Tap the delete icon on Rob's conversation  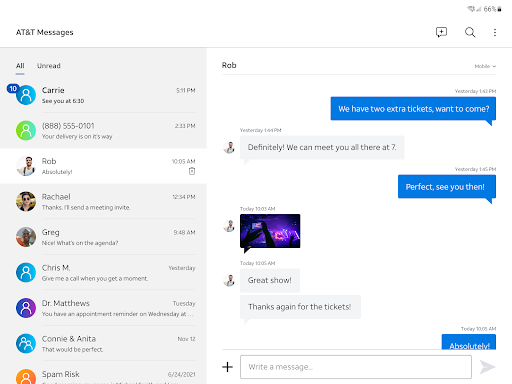[192, 171]
